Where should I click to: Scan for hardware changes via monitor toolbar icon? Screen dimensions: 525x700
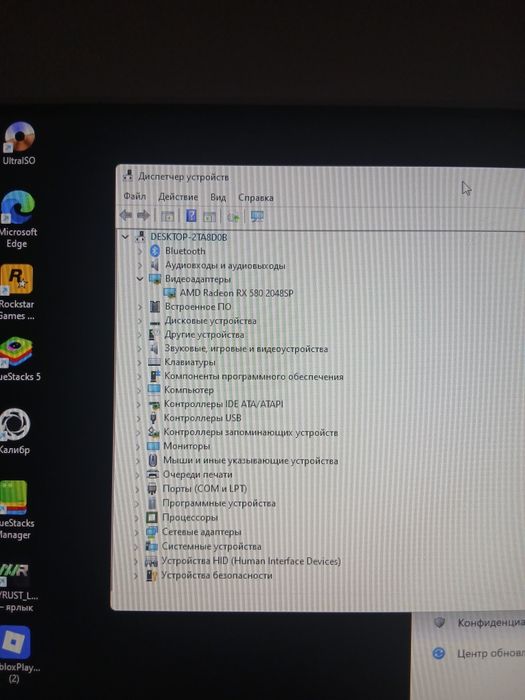pos(257,217)
